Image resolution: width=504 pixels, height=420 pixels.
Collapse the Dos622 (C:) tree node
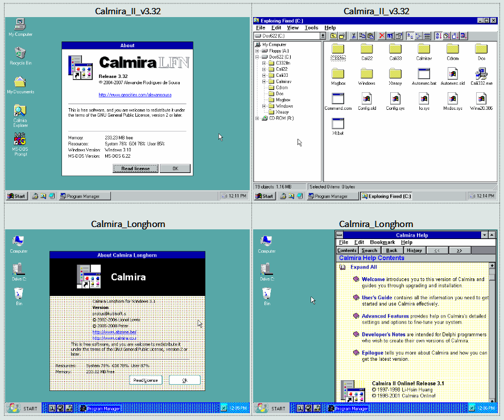point(257,57)
